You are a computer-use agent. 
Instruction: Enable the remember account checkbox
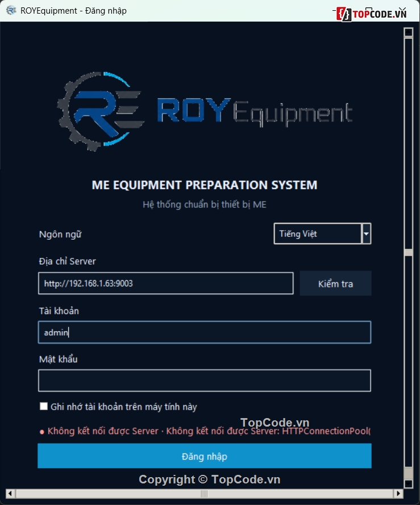[x=44, y=406]
